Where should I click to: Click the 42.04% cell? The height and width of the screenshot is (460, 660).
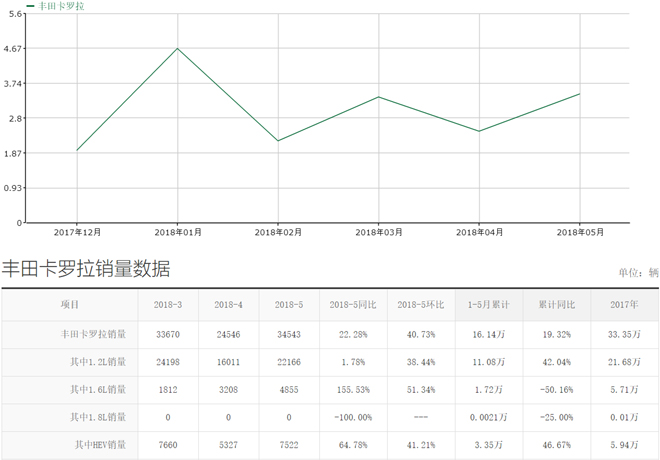tap(556, 362)
